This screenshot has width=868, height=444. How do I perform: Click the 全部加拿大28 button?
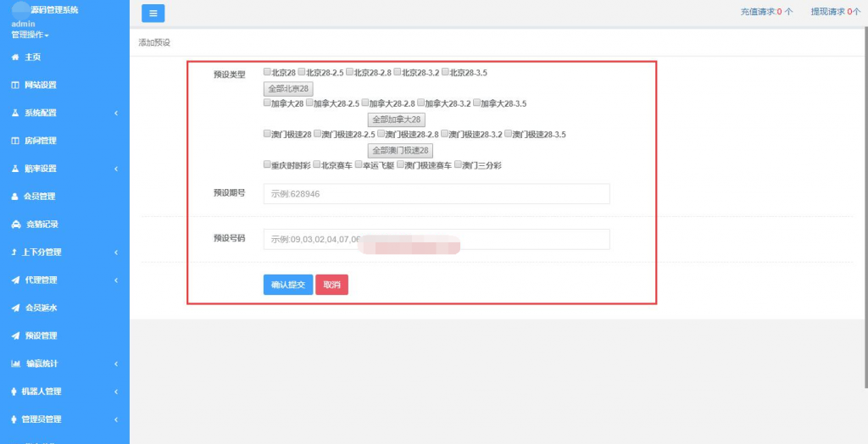coord(397,119)
